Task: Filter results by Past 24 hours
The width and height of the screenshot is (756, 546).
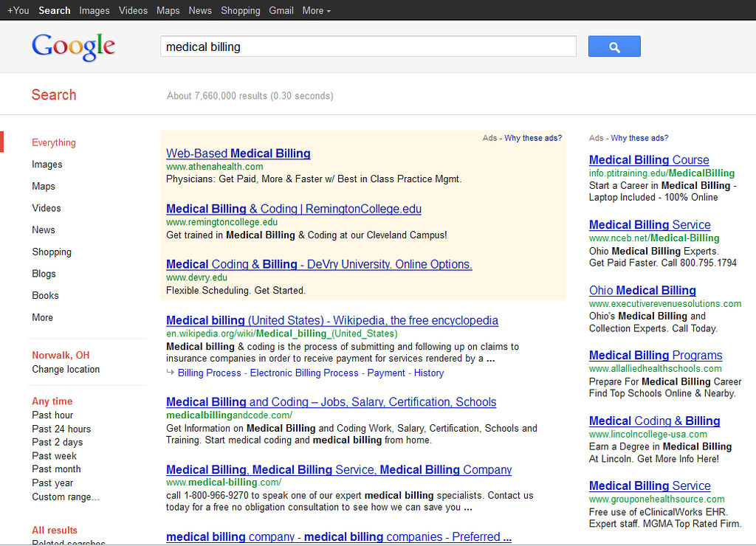Action: pyautogui.click(x=61, y=429)
